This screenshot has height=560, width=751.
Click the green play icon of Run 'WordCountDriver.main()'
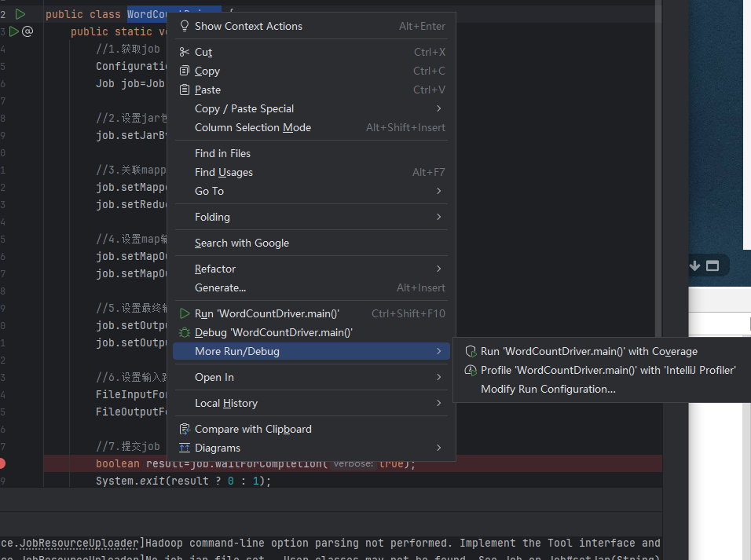click(x=185, y=313)
